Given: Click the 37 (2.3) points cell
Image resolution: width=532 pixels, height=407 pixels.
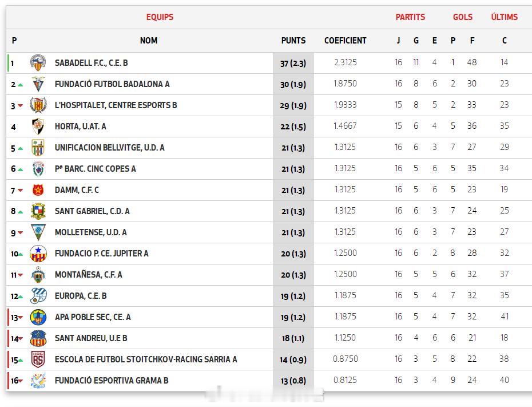Looking at the screenshot, I should [293, 63].
